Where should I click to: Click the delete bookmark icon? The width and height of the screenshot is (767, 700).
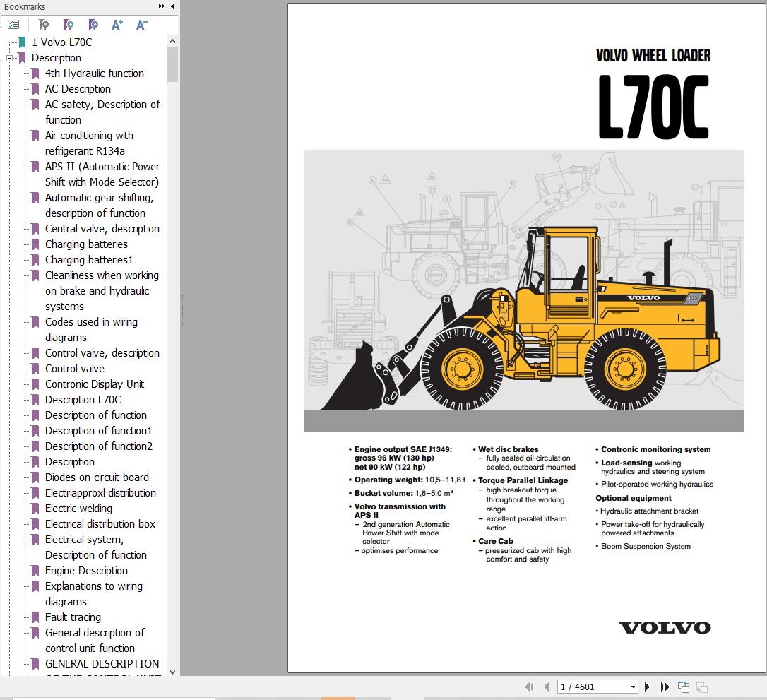(x=44, y=25)
